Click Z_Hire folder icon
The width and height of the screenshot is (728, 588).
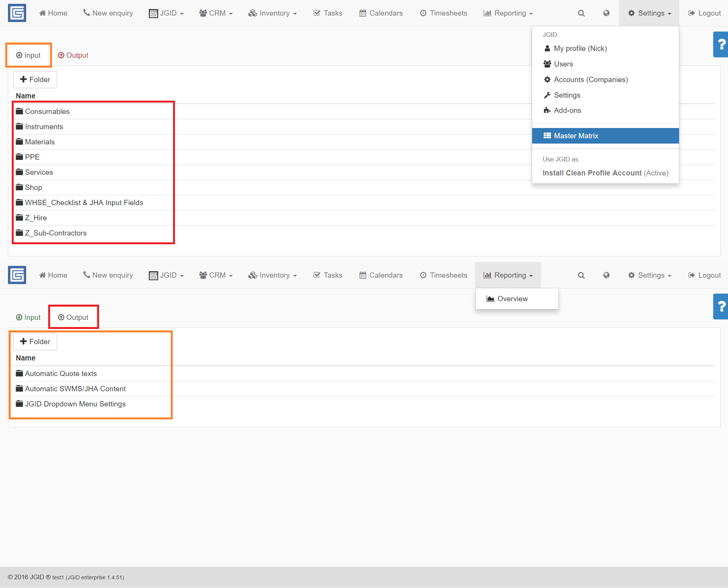pos(19,217)
